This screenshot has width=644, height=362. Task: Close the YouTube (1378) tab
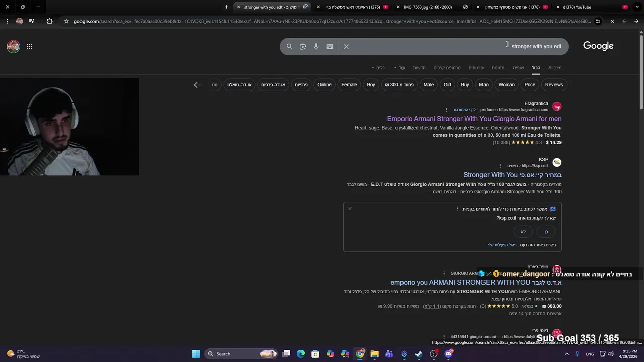(557, 7)
